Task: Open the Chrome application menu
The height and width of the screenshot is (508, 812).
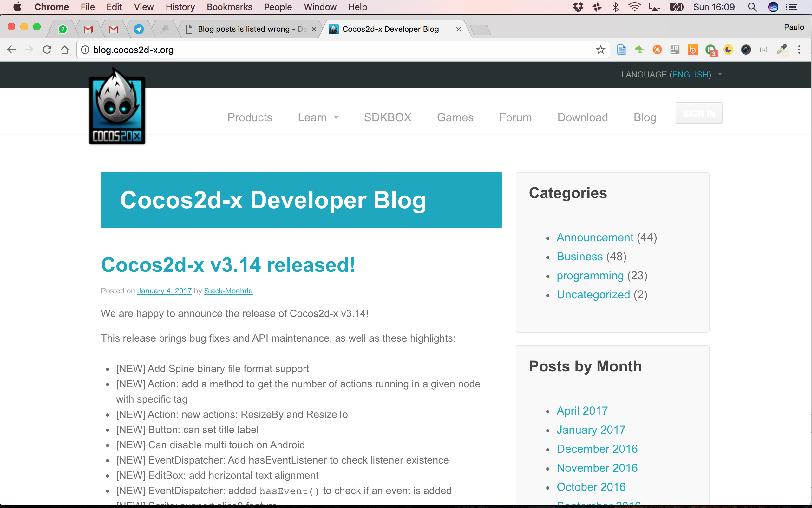Action: tap(52, 7)
